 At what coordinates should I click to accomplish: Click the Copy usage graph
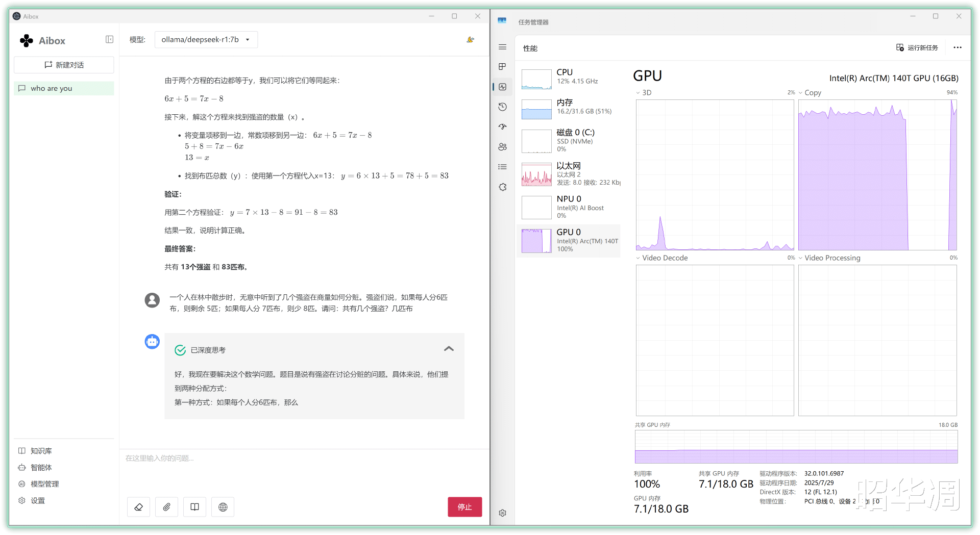877,175
